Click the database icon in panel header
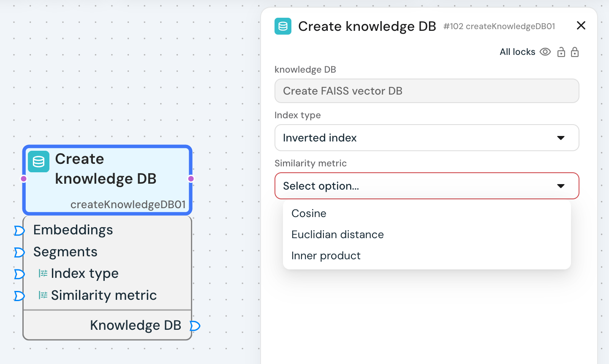609x364 pixels. point(283,26)
